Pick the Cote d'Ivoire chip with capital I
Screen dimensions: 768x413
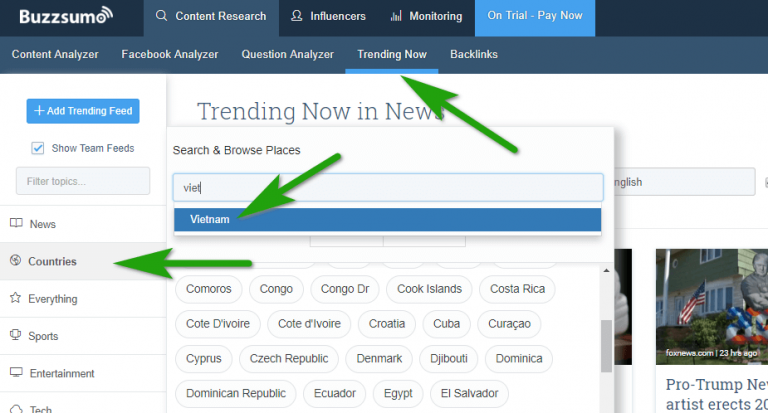click(x=309, y=324)
